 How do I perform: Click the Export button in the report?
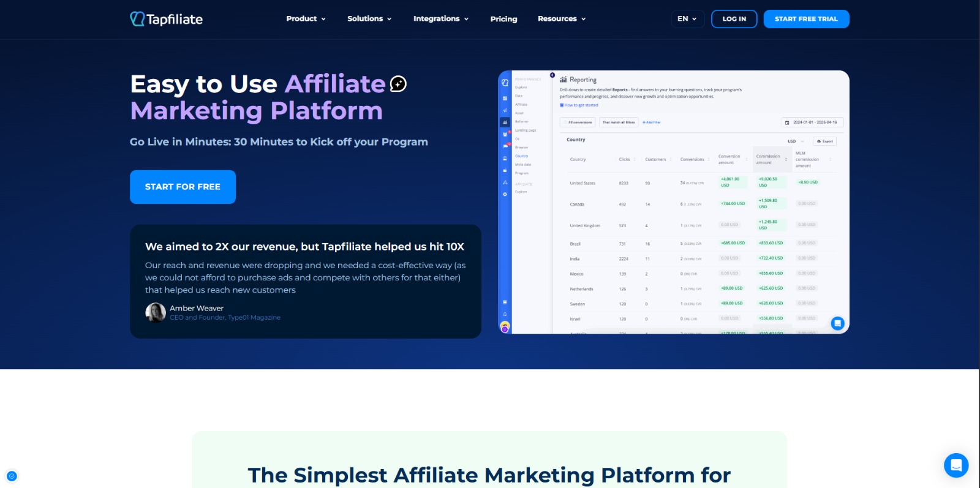(x=825, y=141)
